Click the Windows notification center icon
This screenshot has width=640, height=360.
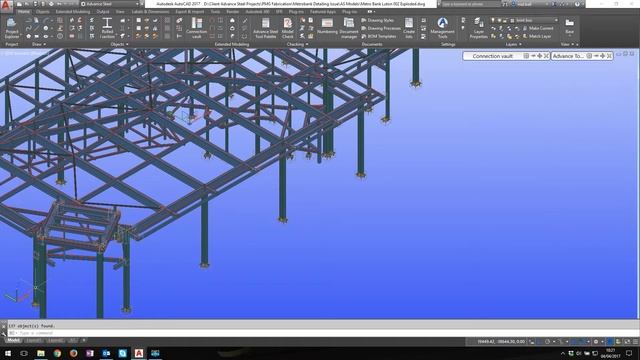[629, 353]
